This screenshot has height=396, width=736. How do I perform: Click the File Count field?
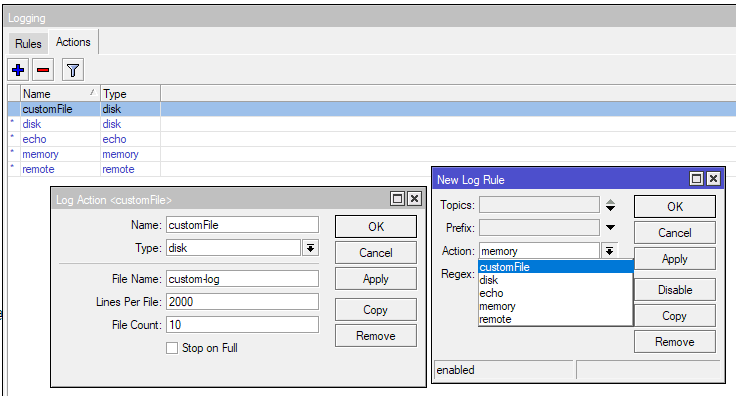click(x=242, y=325)
